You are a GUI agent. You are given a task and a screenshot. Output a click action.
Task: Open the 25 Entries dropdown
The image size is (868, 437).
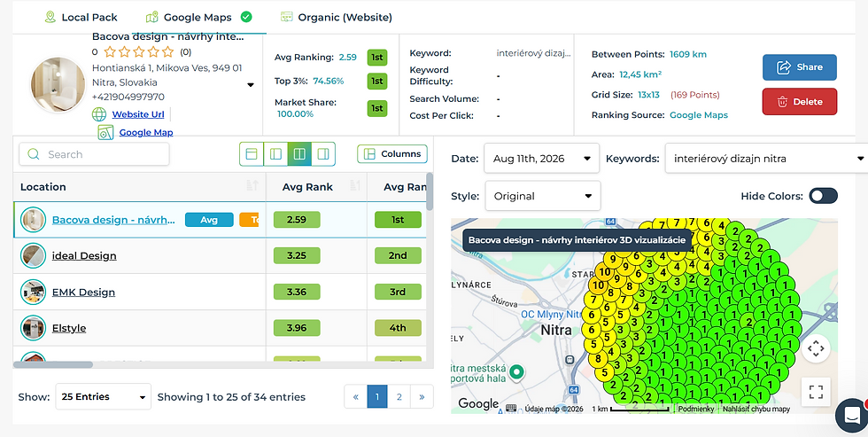tap(103, 396)
